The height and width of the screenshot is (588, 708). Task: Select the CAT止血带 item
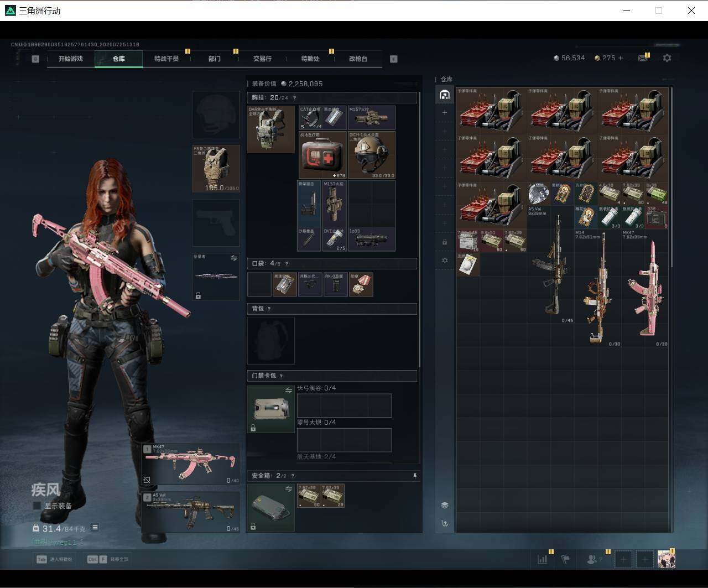click(311, 117)
